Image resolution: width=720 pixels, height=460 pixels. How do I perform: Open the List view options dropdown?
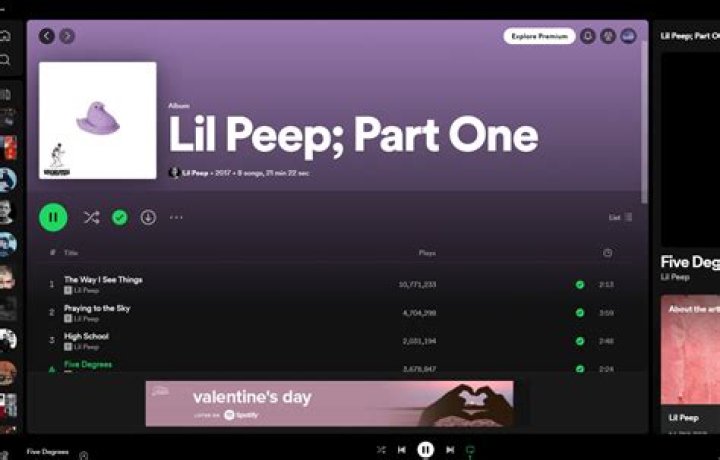[x=620, y=217]
